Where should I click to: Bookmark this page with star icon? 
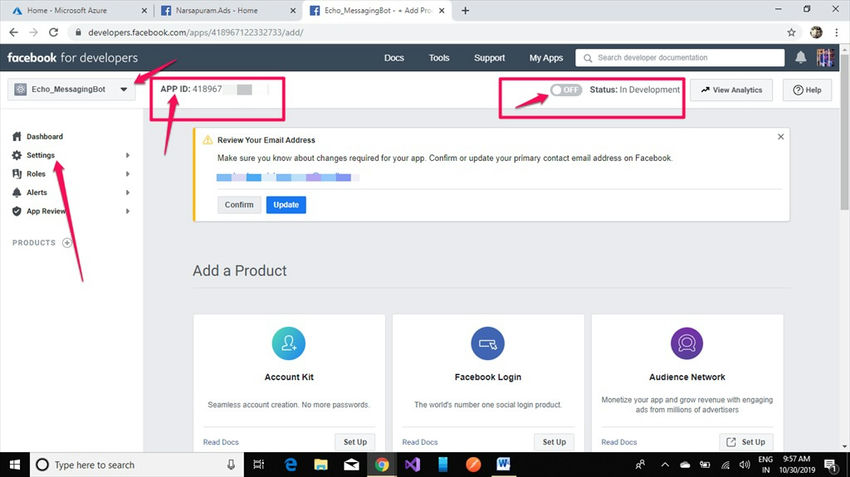pyautogui.click(x=791, y=33)
